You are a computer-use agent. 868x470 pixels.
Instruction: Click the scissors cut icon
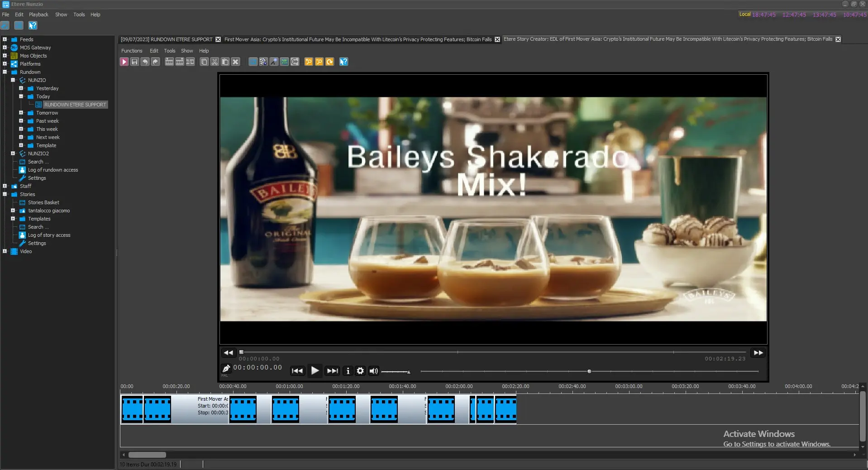click(215, 62)
